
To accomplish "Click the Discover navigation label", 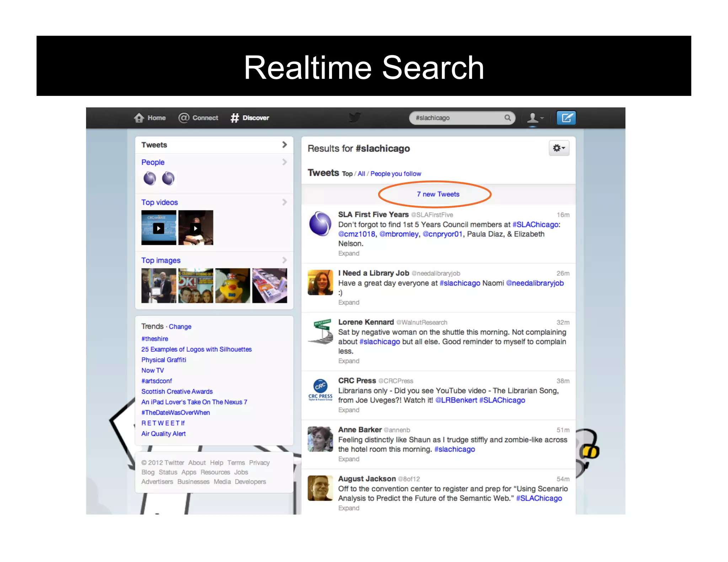I will click(256, 118).
